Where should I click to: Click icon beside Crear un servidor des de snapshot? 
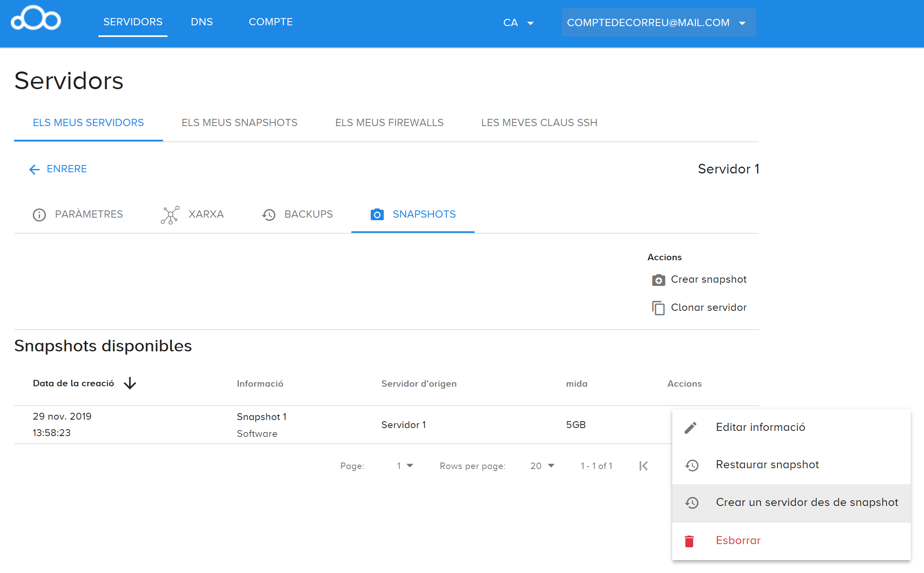pyautogui.click(x=691, y=503)
